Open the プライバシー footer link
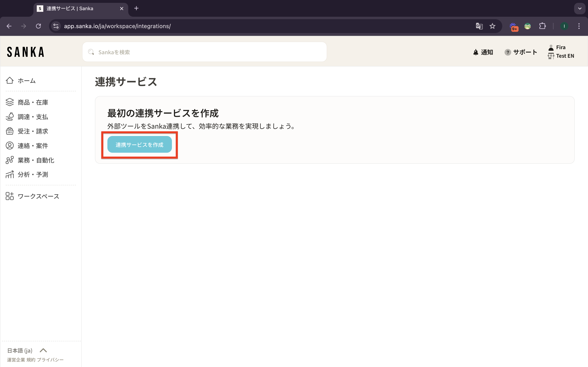 tap(50, 360)
